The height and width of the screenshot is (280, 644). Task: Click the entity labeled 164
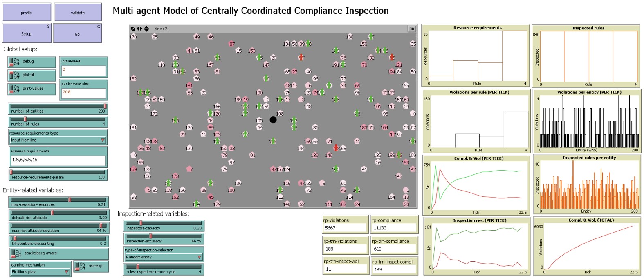(x=391, y=197)
